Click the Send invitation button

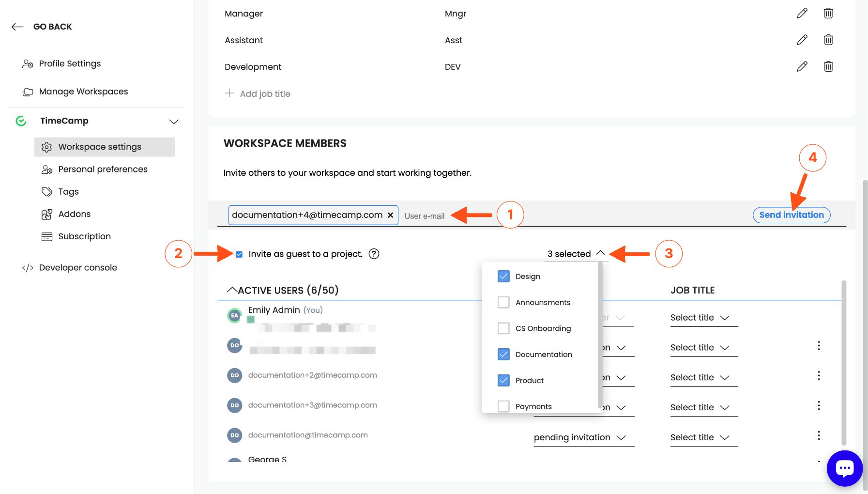(791, 215)
